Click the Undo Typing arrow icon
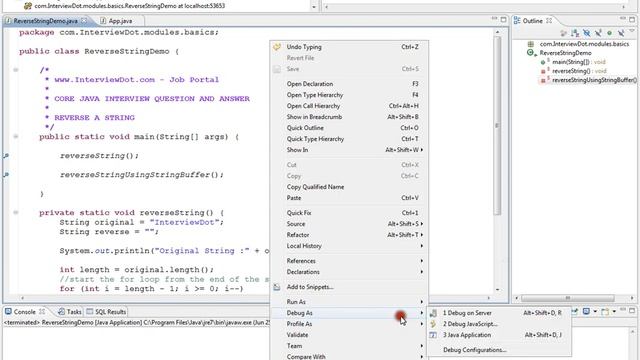The height and width of the screenshot is (360, 640). [277, 47]
